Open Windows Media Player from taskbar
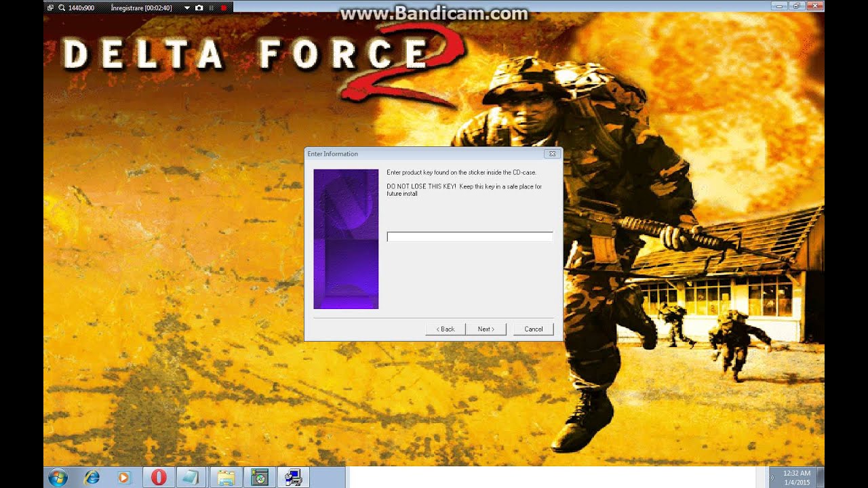Image resolution: width=868 pixels, height=488 pixels. click(x=123, y=477)
